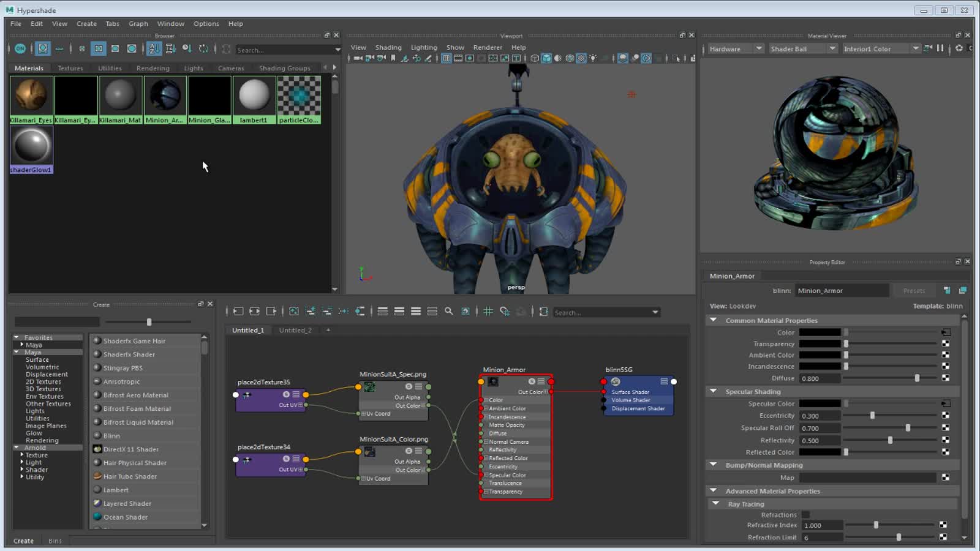Click the Browser search field

tap(284, 50)
